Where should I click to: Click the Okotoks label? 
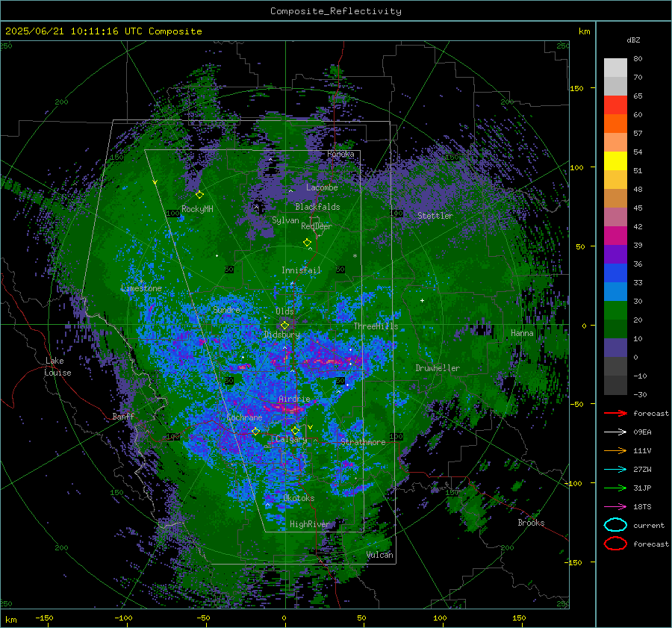pos(299,498)
